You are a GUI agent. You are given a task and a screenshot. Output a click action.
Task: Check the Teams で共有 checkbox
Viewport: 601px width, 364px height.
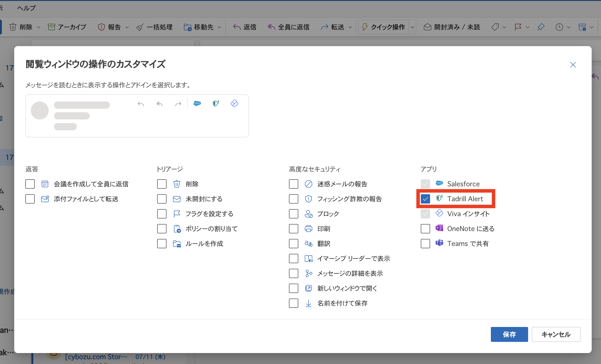click(425, 243)
